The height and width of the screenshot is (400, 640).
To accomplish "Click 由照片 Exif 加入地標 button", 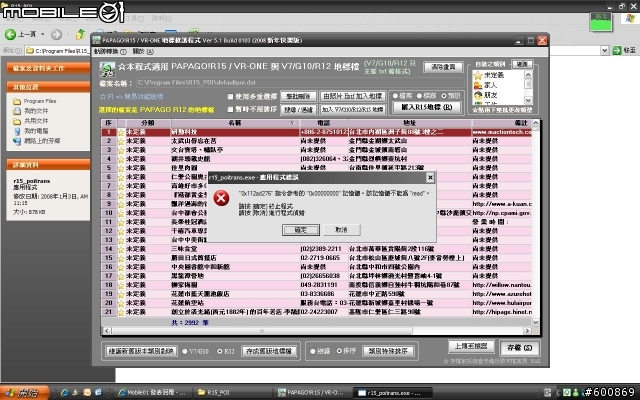I will 353,96.
